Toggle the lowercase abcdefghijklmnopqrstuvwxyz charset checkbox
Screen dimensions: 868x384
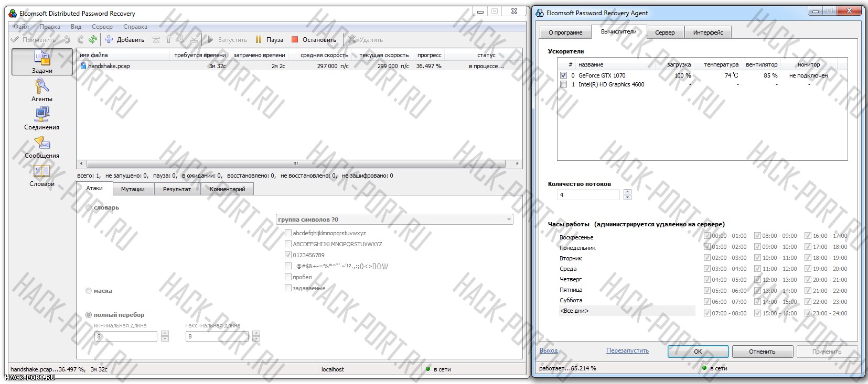coord(288,233)
